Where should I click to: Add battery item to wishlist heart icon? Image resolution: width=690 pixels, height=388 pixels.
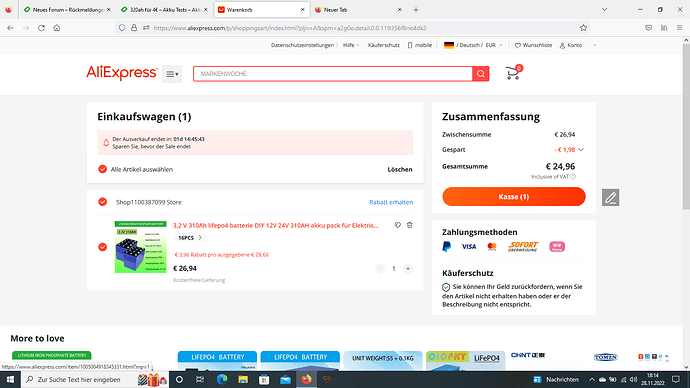397,225
